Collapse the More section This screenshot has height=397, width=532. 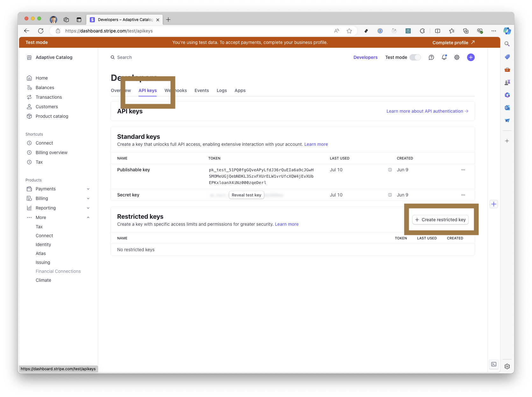pyautogui.click(x=88, y=217)
